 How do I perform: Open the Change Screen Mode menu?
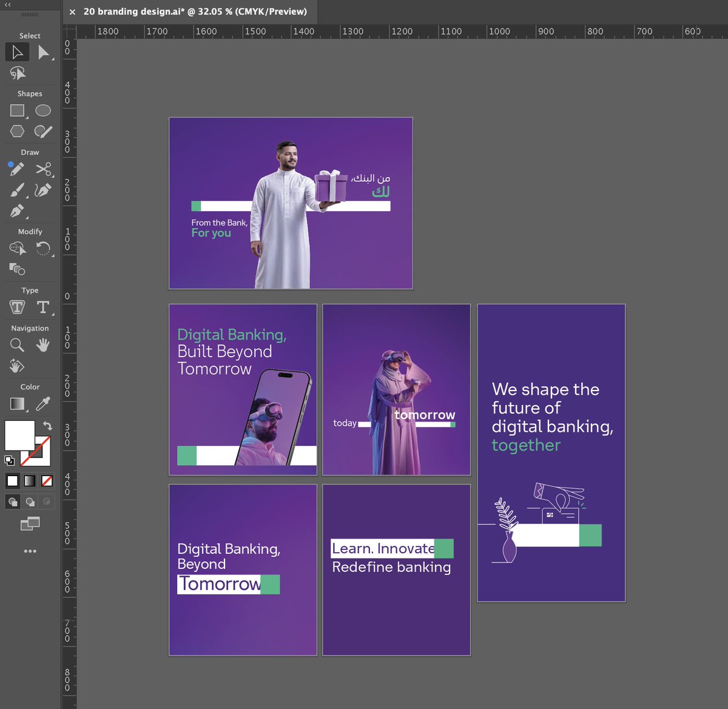point(30,523)
